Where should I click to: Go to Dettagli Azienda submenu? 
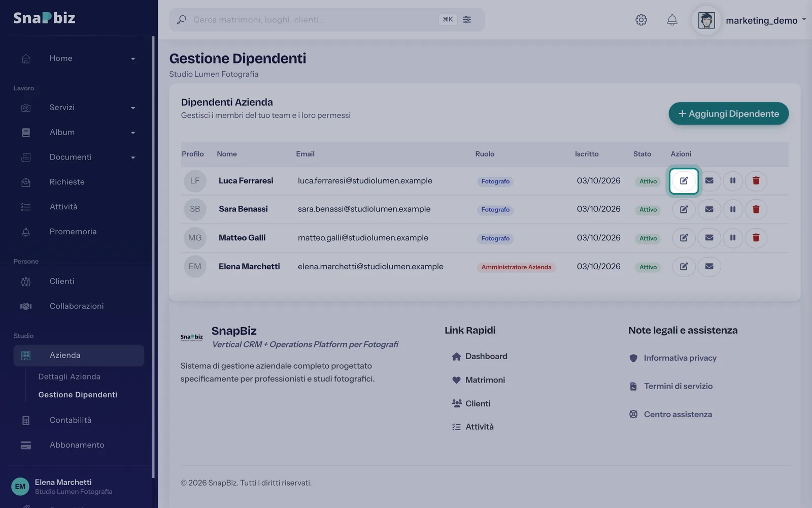pyautogui.click(x=70, y=376)
